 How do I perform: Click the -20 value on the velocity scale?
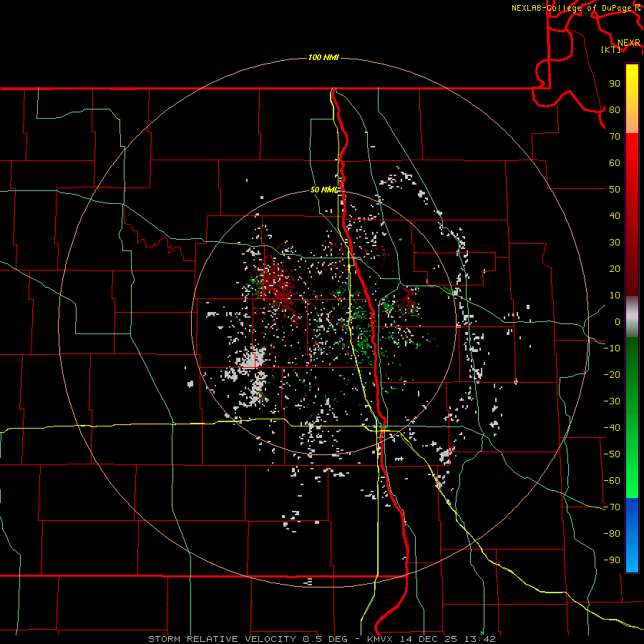click(x=612, y=374)
